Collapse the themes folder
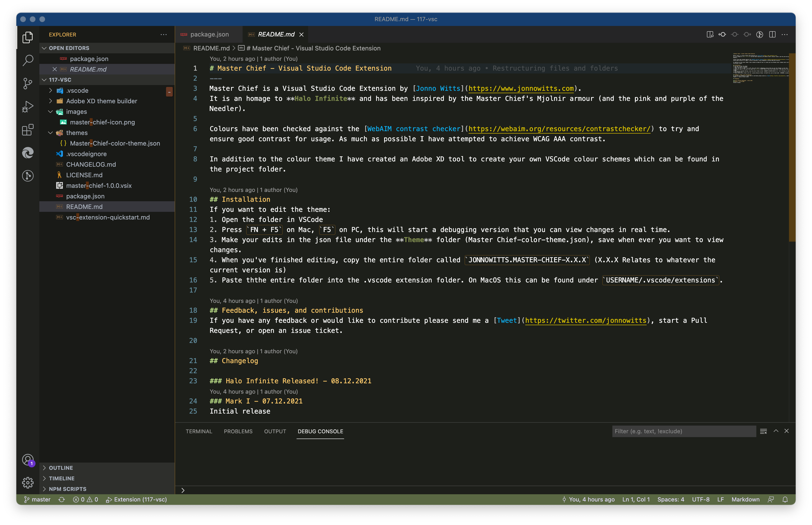The image size is (812, 525). coord(107,133)
